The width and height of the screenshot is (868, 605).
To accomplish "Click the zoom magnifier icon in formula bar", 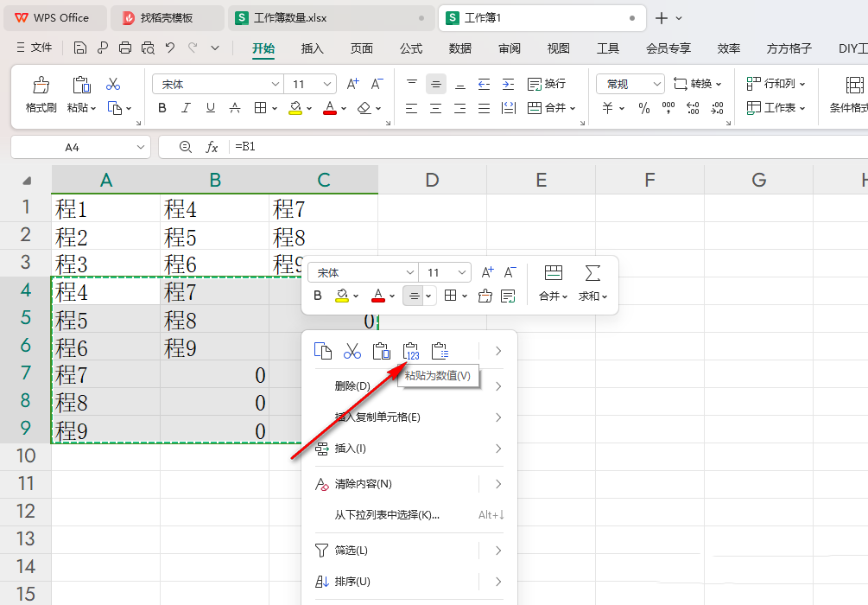I will [186, 147].
